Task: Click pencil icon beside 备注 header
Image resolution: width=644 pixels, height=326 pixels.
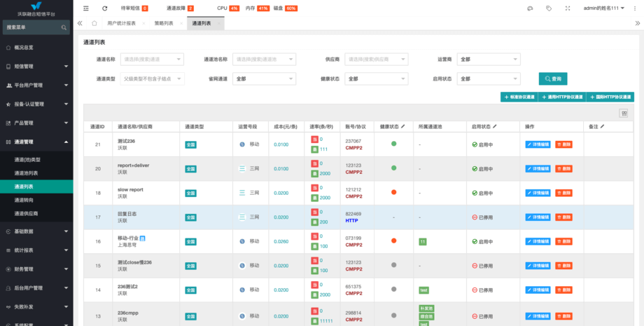Action: point(602,127)
